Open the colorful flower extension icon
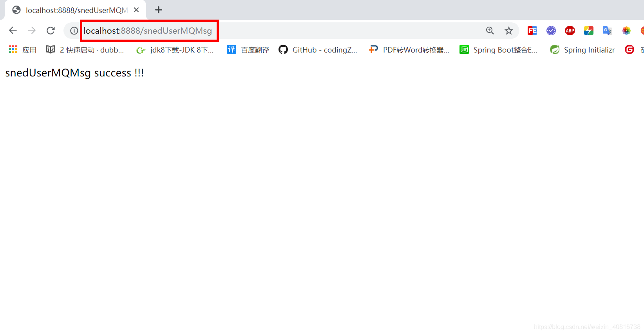 coord(626,31)
